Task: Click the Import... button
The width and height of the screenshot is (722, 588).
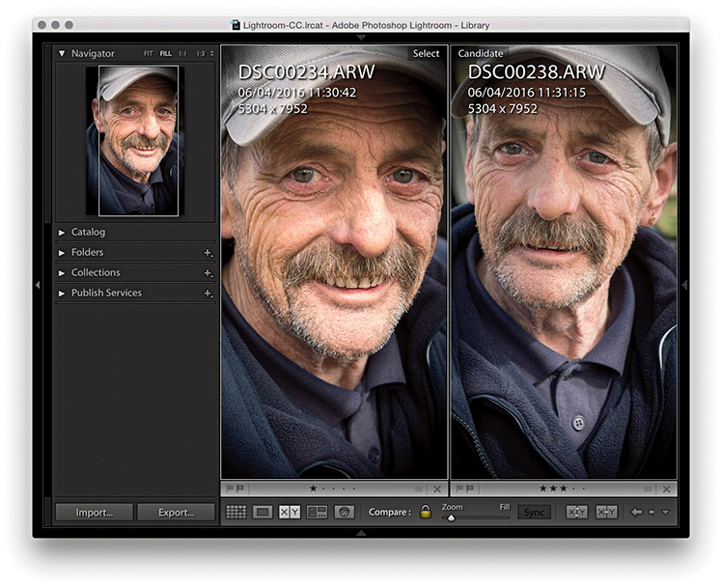Action: [94, 513]
